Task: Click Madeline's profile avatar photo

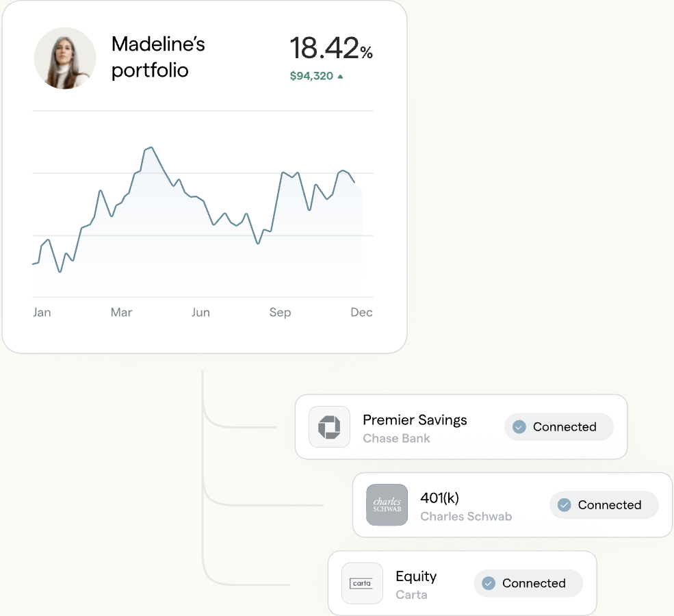Action: point(65,58)
